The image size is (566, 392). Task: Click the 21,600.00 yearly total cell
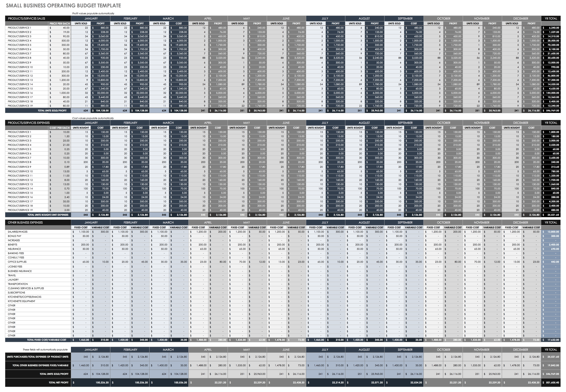[551, 54]
